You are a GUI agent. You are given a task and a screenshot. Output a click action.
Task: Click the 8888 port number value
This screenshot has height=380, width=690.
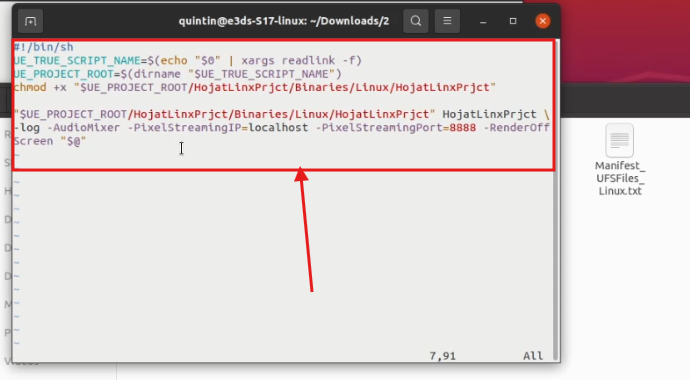(x=462, y=128)
